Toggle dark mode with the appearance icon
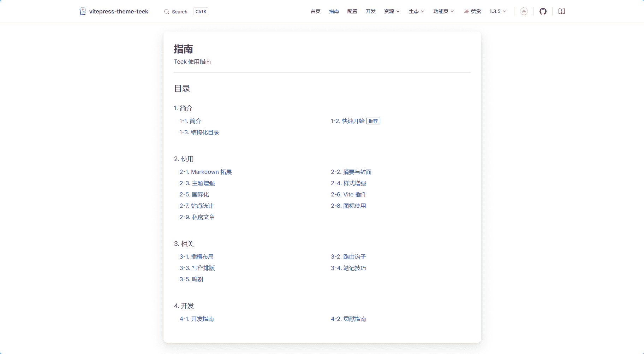The image size is (644, 354). (524, 11)
